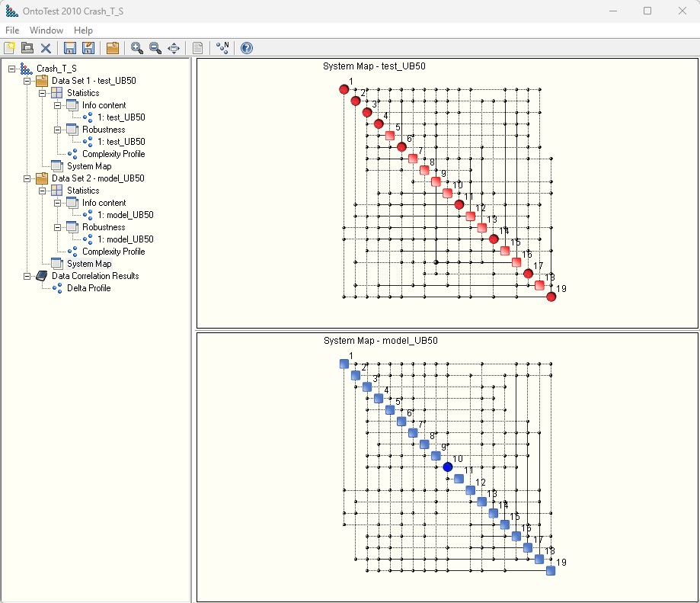Click the orange data set box toolbar icon

(113, 48)
